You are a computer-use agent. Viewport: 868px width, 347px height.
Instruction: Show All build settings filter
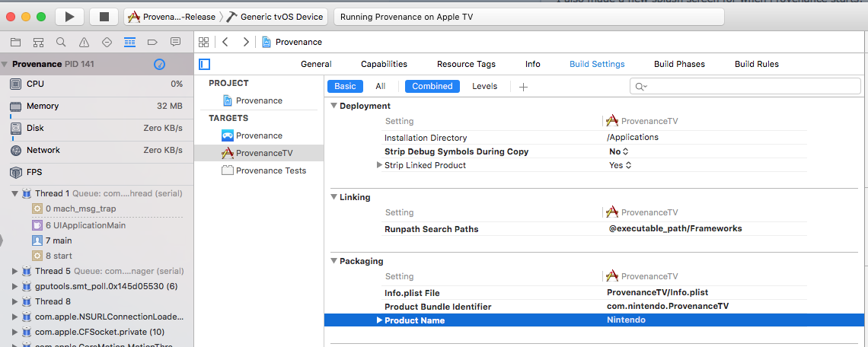click(x=380, y=87)
